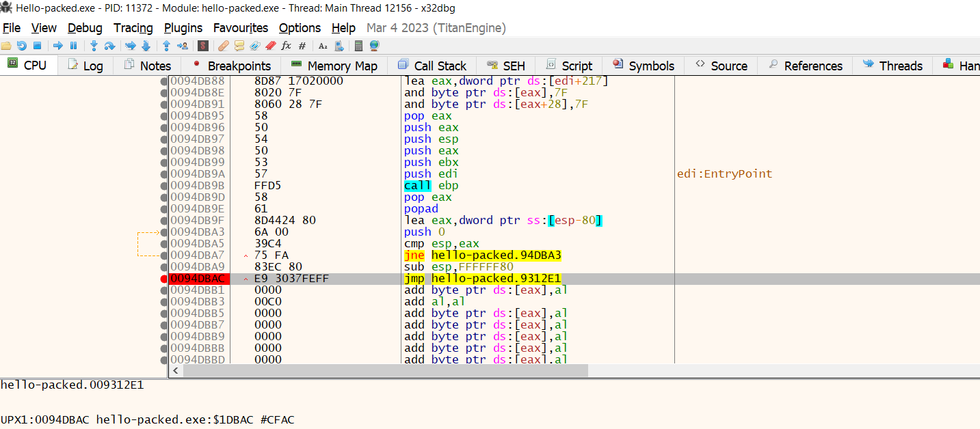Screen dimensions: 980x429
Task: Pause execution from the toolbar
Action: pyautogui.click(x=74, y=46)
